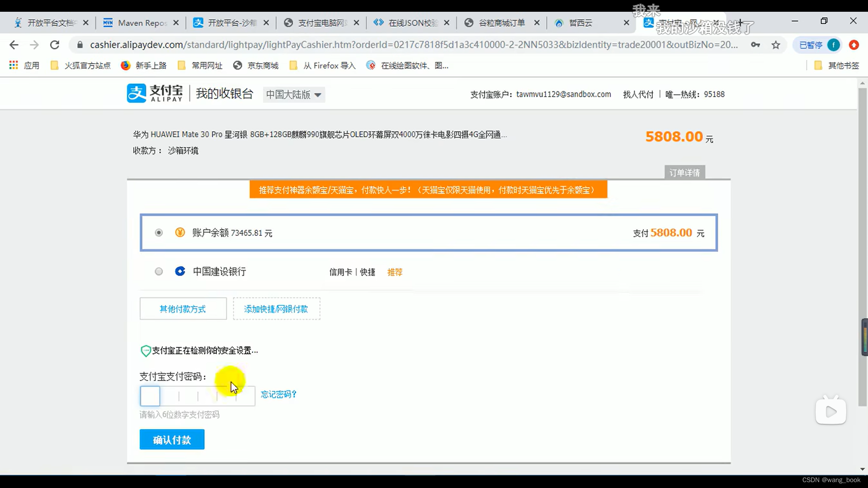Click the padlock site info icon
The image size is (868, 488).
80,45
